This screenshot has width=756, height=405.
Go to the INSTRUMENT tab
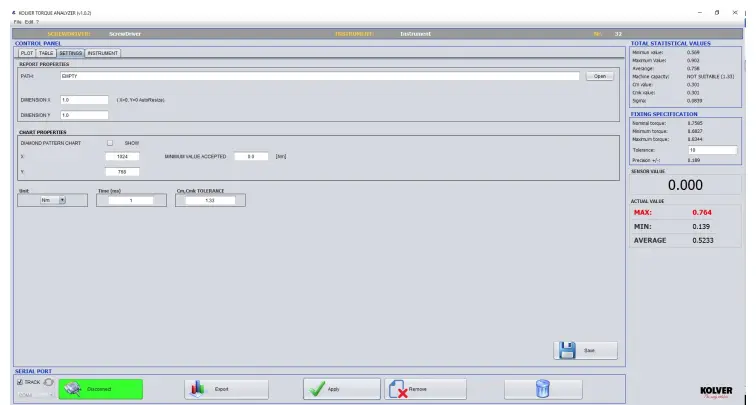(x=102, y=53)
